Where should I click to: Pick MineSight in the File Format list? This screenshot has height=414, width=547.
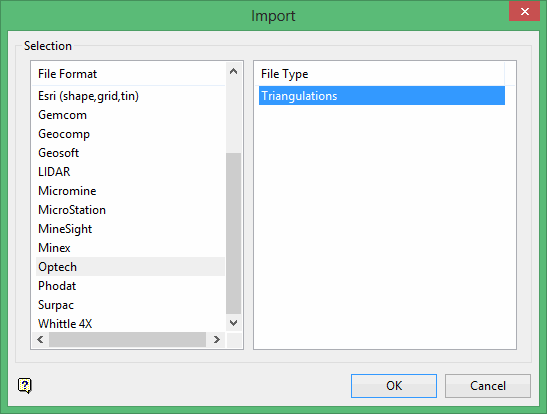[130, 229]
